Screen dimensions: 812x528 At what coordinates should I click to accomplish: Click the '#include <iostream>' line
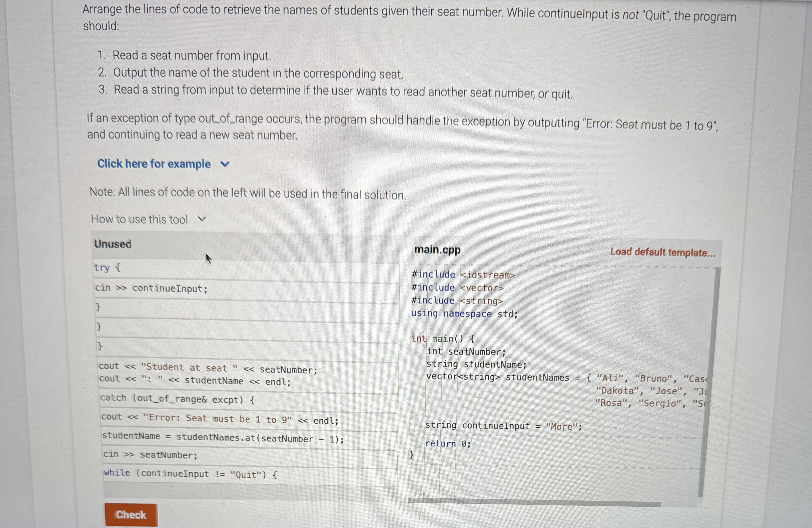pos(463,275)
